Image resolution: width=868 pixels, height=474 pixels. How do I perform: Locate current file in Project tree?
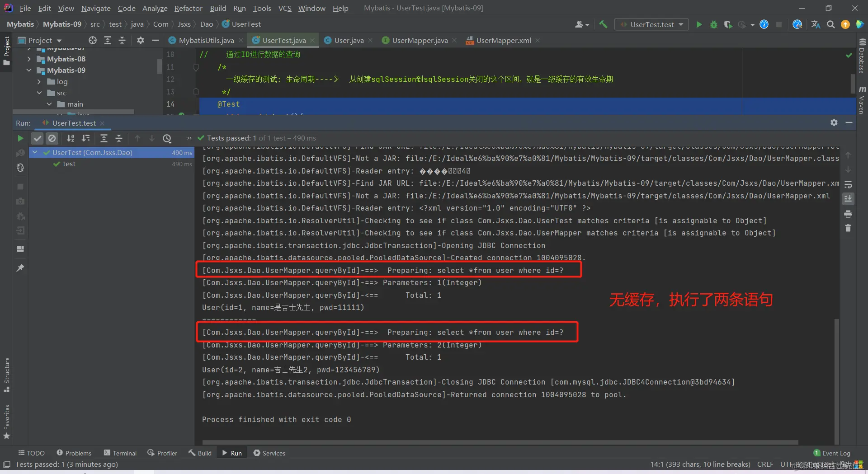click(93, 40)
